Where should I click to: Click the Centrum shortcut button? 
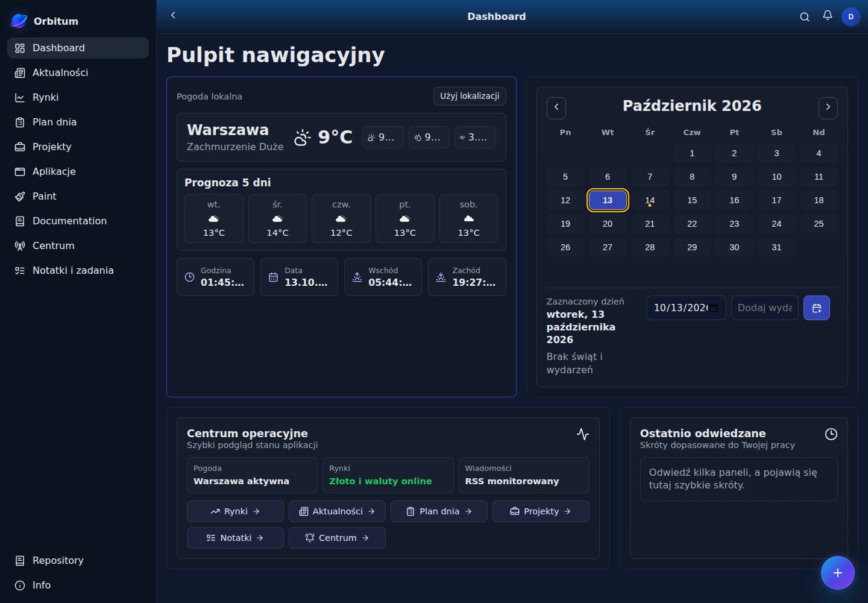[x=337, y=538]
